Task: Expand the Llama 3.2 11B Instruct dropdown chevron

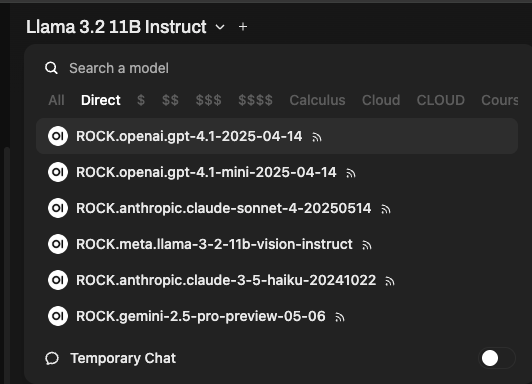Action: (x=220, y=27)
